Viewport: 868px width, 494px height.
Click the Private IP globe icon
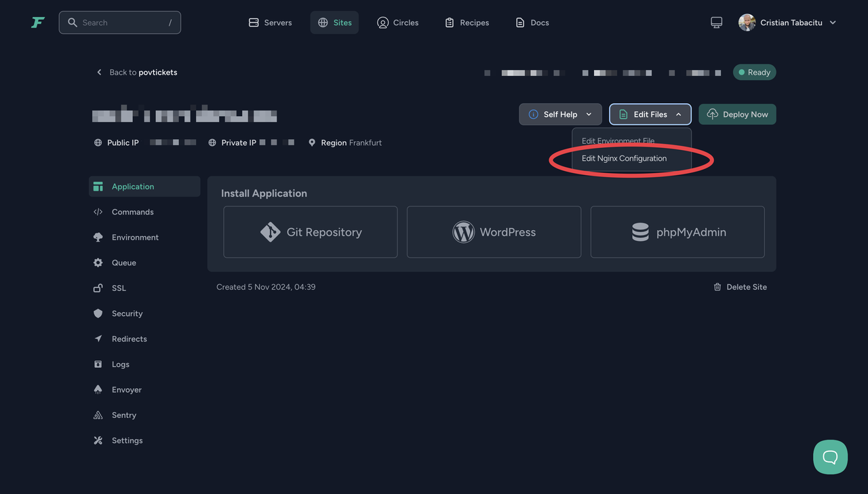(212, 142)
